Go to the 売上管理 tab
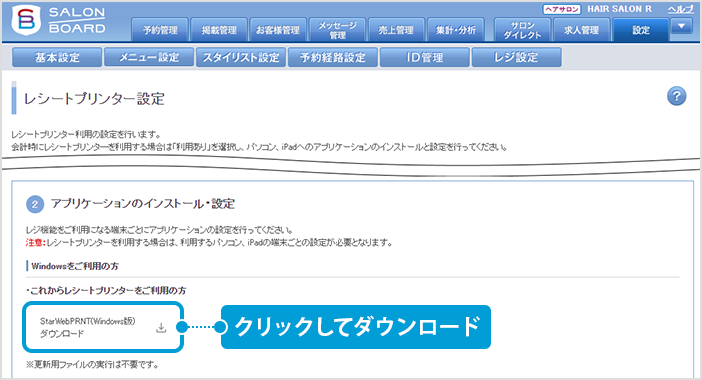This screenshot has height=380, width=702. 396,30
